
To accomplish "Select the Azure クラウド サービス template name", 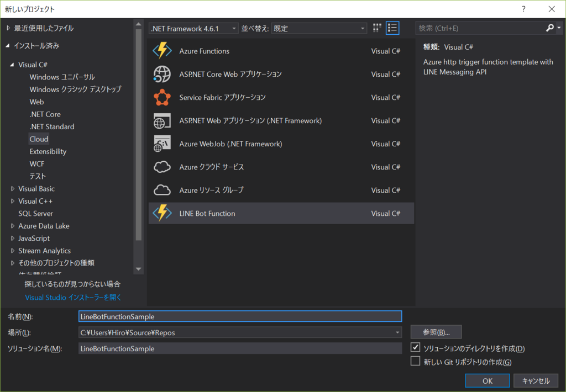I will click(212, 167).
